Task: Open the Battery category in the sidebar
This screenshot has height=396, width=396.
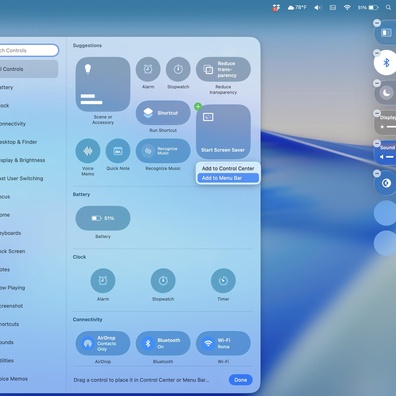Action: click(28, 87)
